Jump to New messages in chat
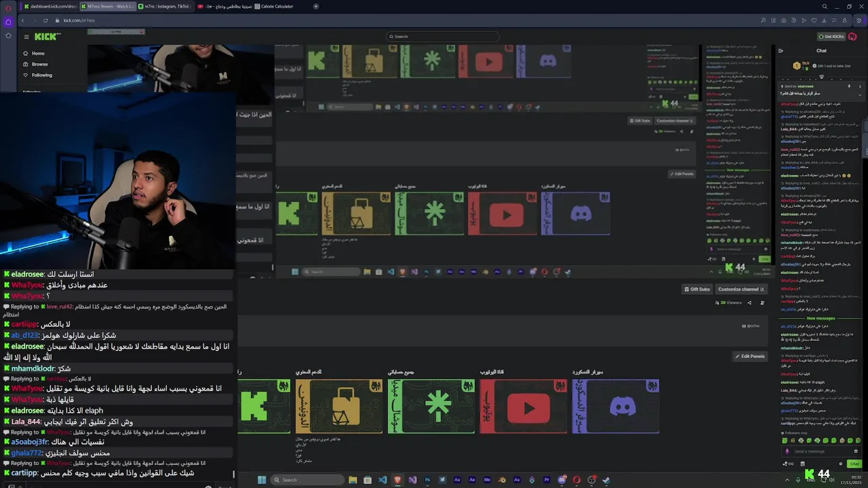 [x=821, y=319]
